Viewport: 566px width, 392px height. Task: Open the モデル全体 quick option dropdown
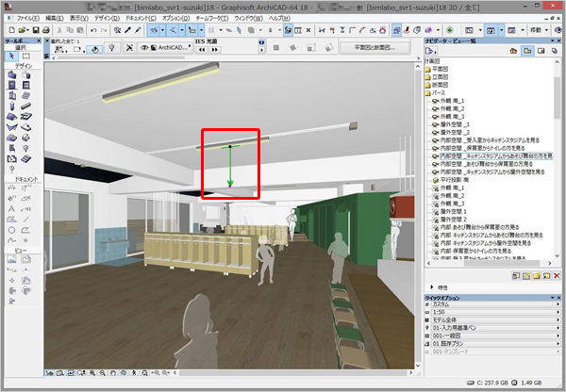coord(494,319)
